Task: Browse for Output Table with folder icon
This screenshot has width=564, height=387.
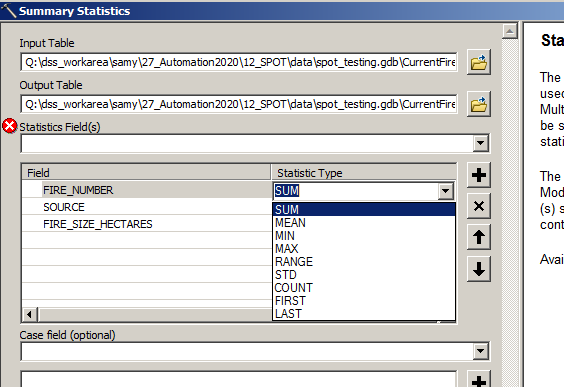Action: (x=479, y=104)
